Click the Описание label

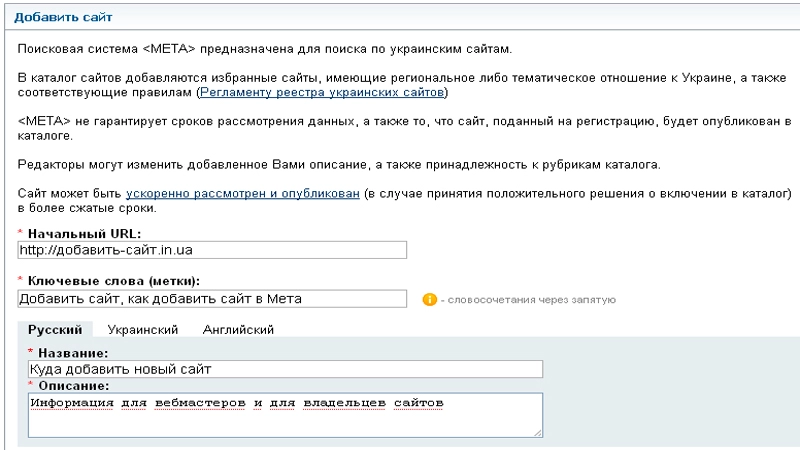tap(74, 386)
